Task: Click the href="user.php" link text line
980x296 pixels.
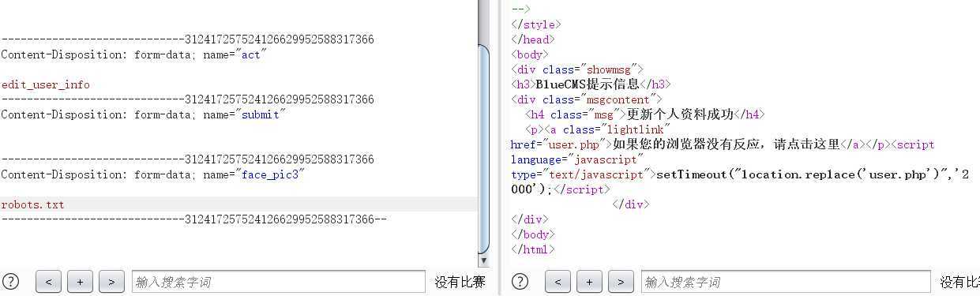Action: [723, 144]
